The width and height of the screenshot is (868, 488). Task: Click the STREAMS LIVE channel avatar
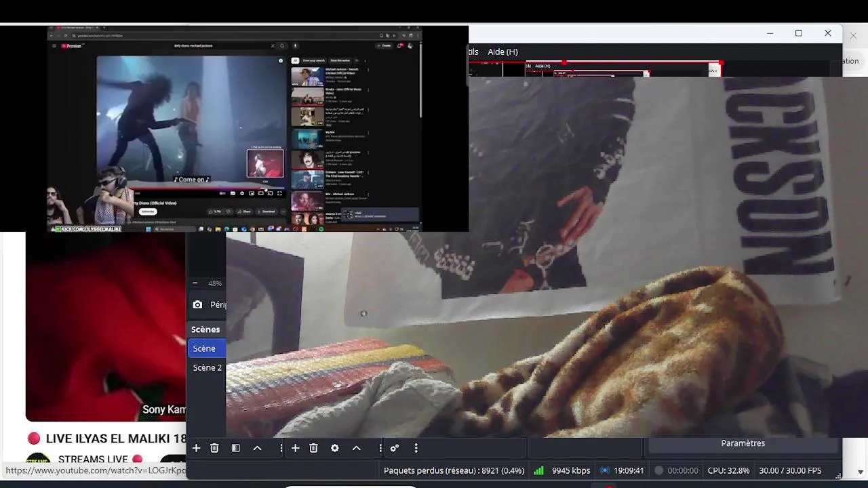[38, 460]
